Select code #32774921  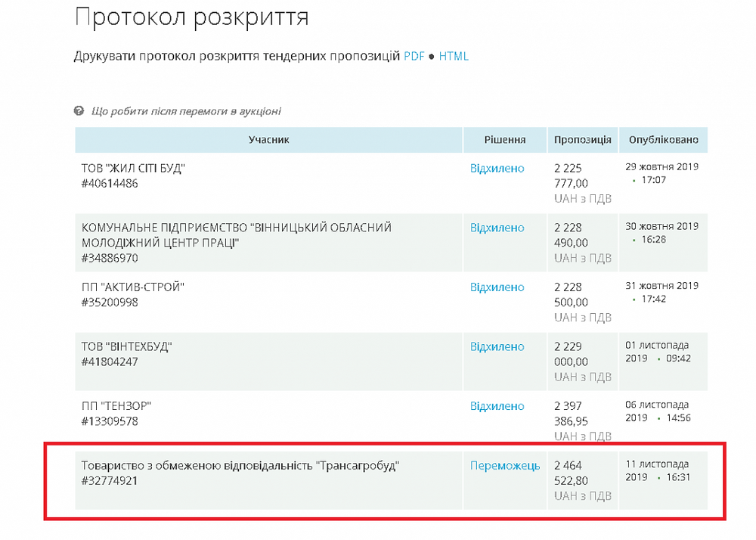110,481
